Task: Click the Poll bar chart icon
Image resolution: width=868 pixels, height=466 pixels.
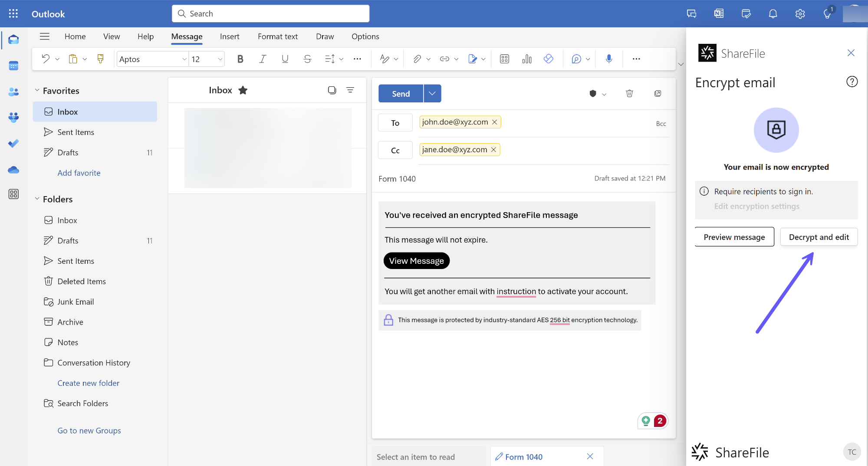Action: coord(527,59)
